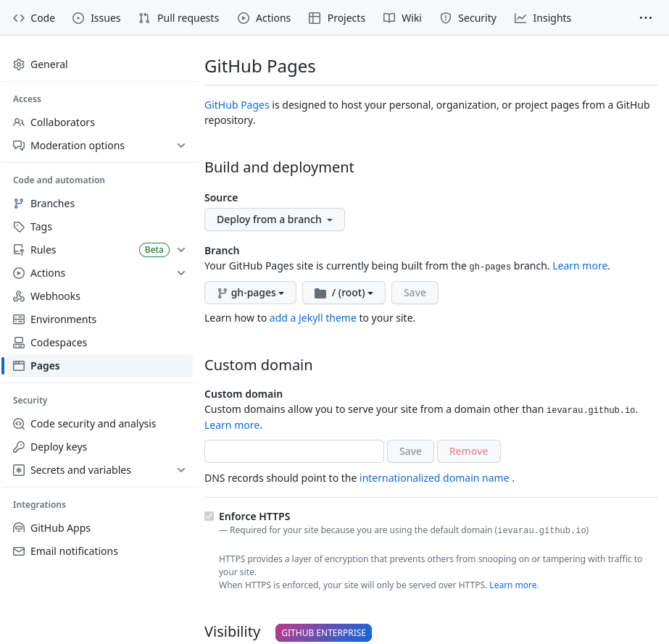Click the Beta label next to Rules
Screen dimensions: 669x644
click(x=154, y=250)
